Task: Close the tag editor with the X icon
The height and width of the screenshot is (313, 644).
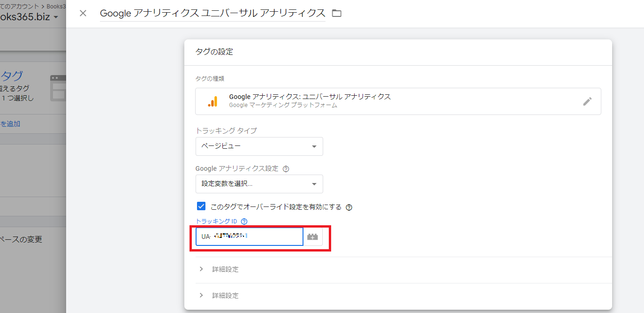Action: tap(83, 13)
